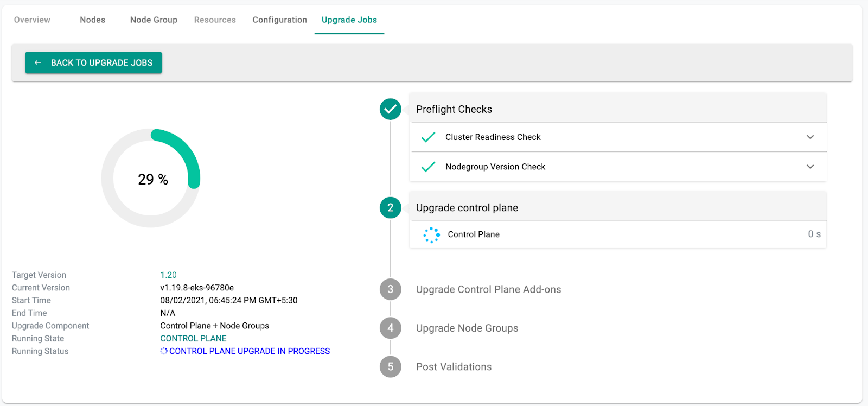
Task: Expand the Nodegroup Version Check details
Action: click(x=810, y=167)
